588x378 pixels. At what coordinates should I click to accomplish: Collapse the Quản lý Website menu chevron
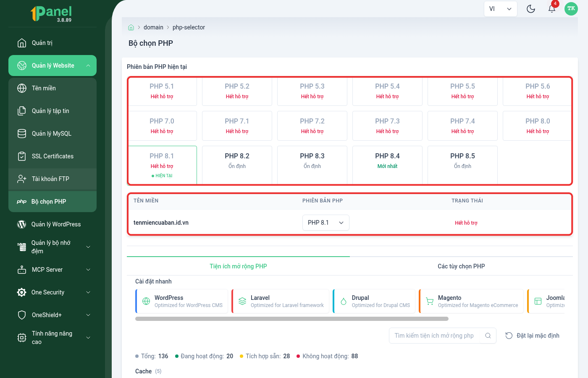tap(88, 66)
